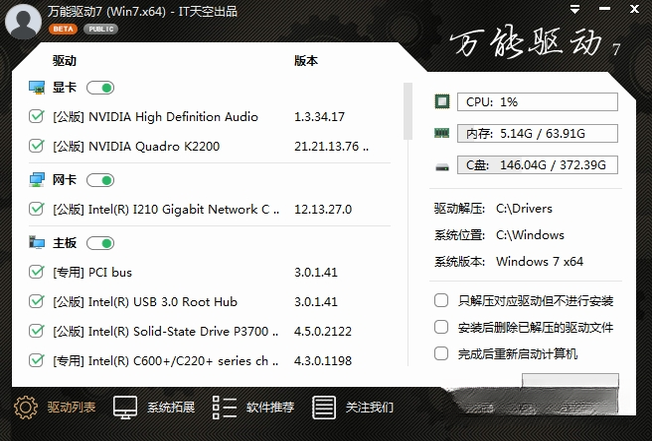This screenshot has width=652, height=441.
Task: Select the NVIDIA Quadro K2200 driver name
Action: click(x=136, y=146)
